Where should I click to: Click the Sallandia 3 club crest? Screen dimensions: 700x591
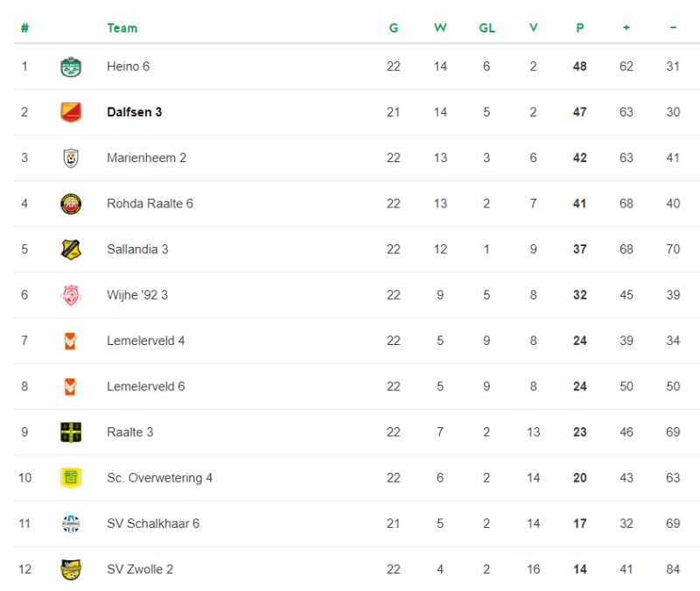tap(71, 250)
